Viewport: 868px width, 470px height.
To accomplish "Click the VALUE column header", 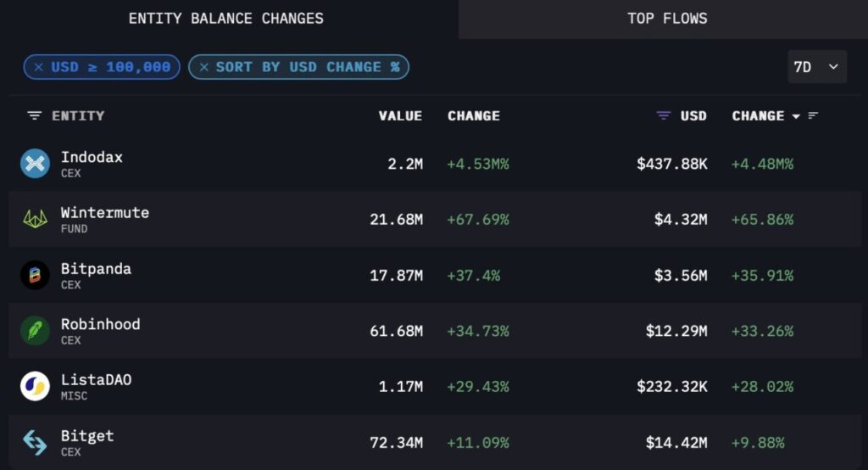I will pos(400,116).
